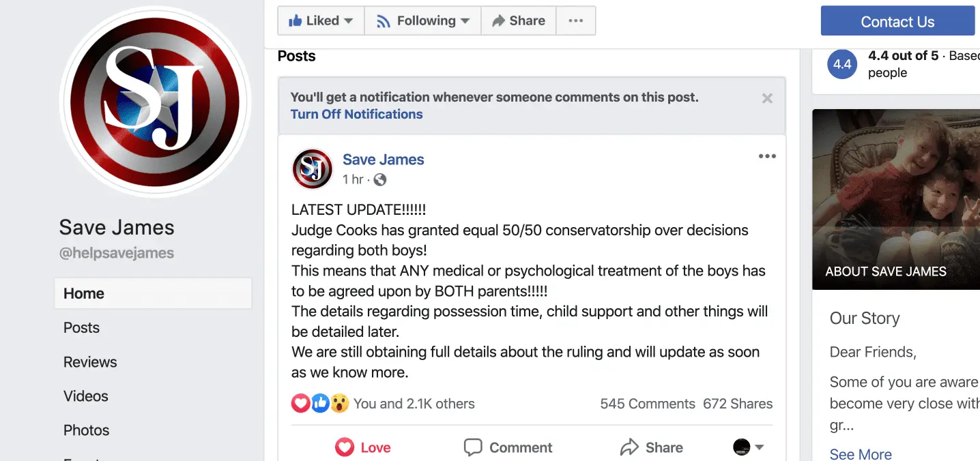Click the reaction emoji icons on the post
Image resolution: width=980 pixels, height=461 pixels.
pyautogui.click(x=320, y=404)
